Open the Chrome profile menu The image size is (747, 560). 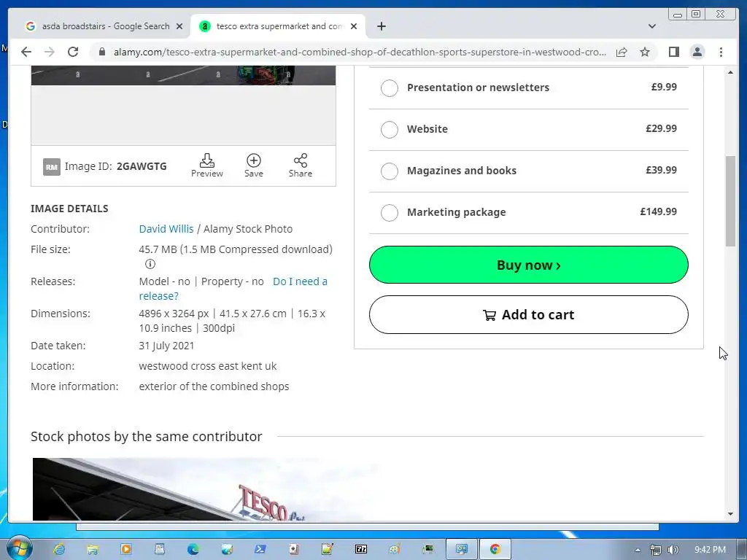697,52
